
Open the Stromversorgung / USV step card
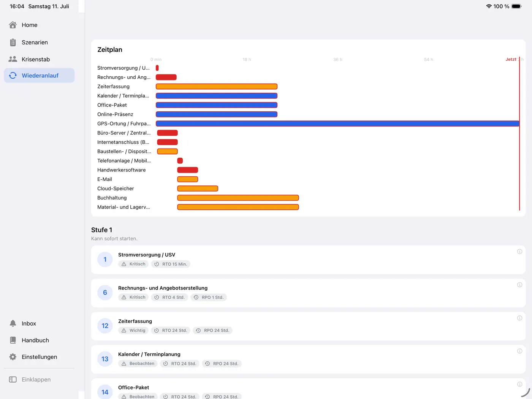point(308,260)
